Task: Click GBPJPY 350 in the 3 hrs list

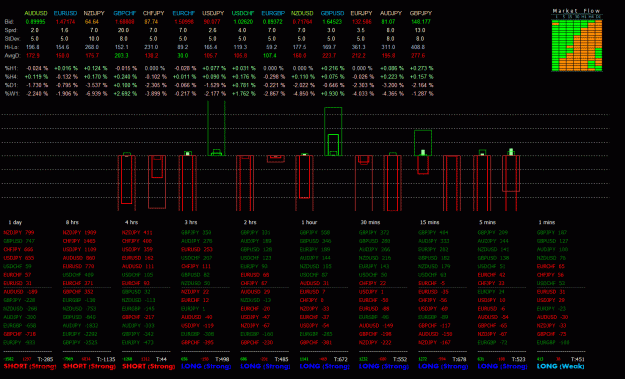Action: click(x=196, y=232)
